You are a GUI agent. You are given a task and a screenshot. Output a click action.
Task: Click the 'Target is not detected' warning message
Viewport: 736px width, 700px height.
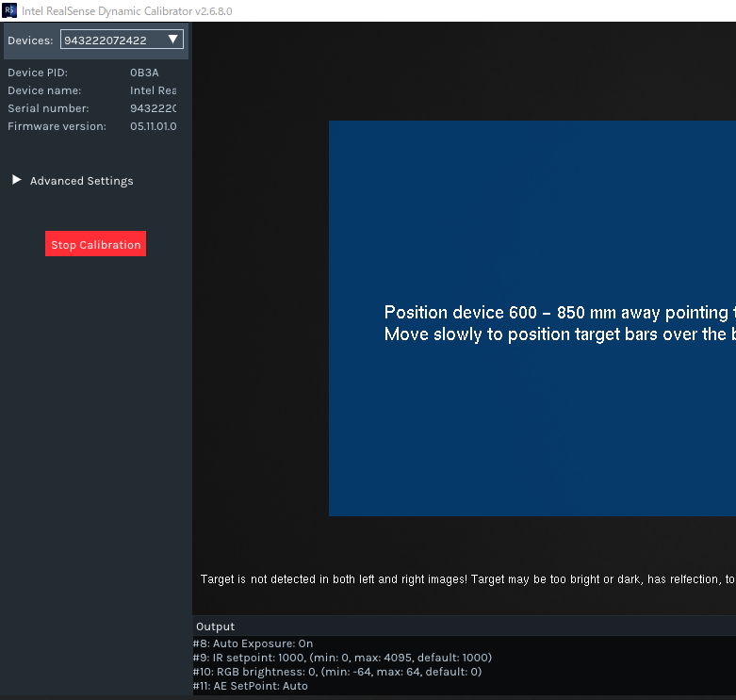[x=467, y=579]
